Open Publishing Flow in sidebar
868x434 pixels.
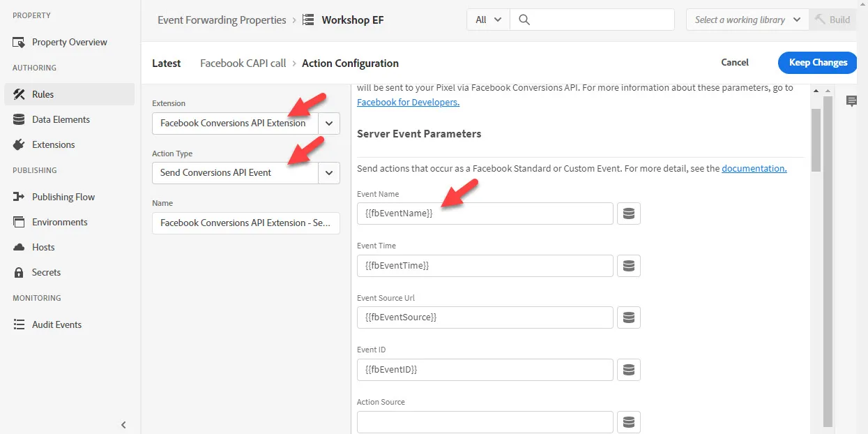point(63,197)
